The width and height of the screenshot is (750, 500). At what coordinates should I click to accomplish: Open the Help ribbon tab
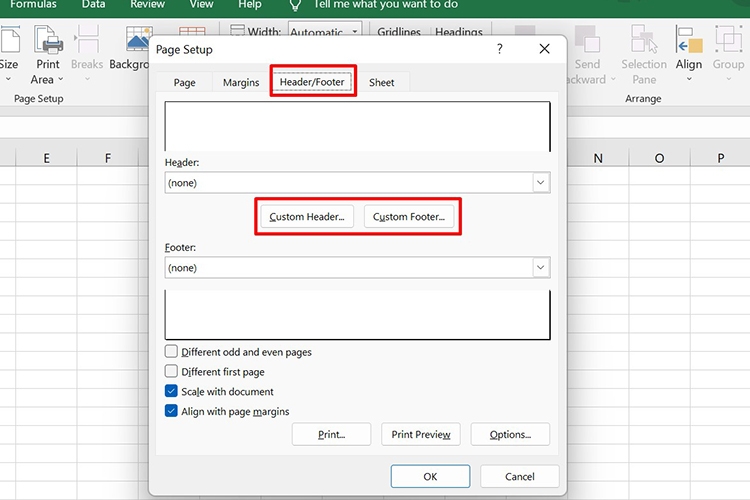(250, 5)
